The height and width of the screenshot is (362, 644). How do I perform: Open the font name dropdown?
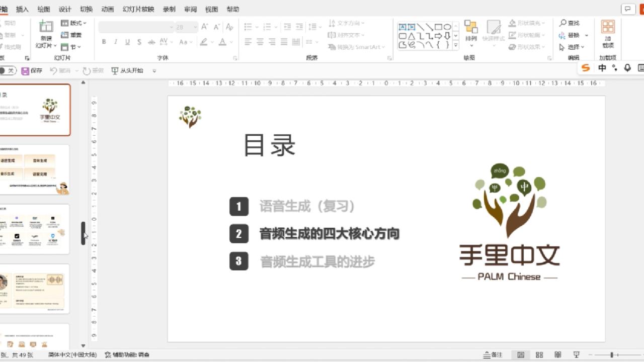coord(171,27)
